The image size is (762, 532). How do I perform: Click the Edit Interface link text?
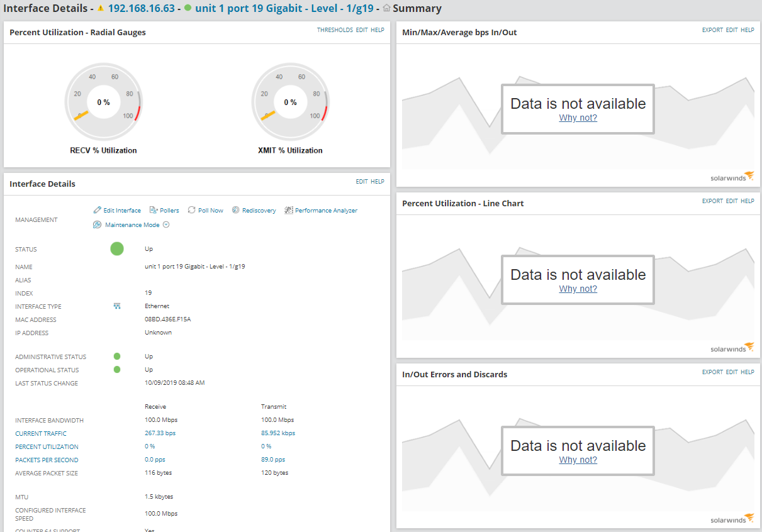point(122,211)
